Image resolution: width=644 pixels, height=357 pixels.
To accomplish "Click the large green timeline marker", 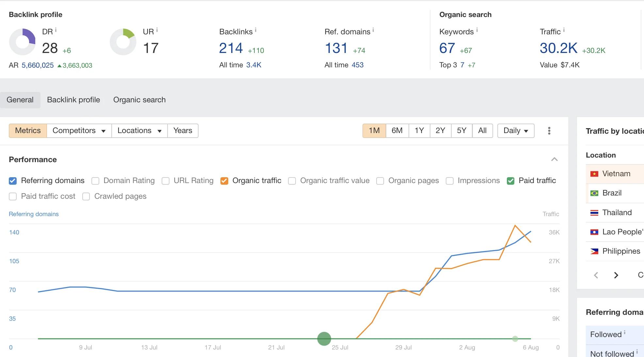I will pyautogui.click(x=324, y=339).
